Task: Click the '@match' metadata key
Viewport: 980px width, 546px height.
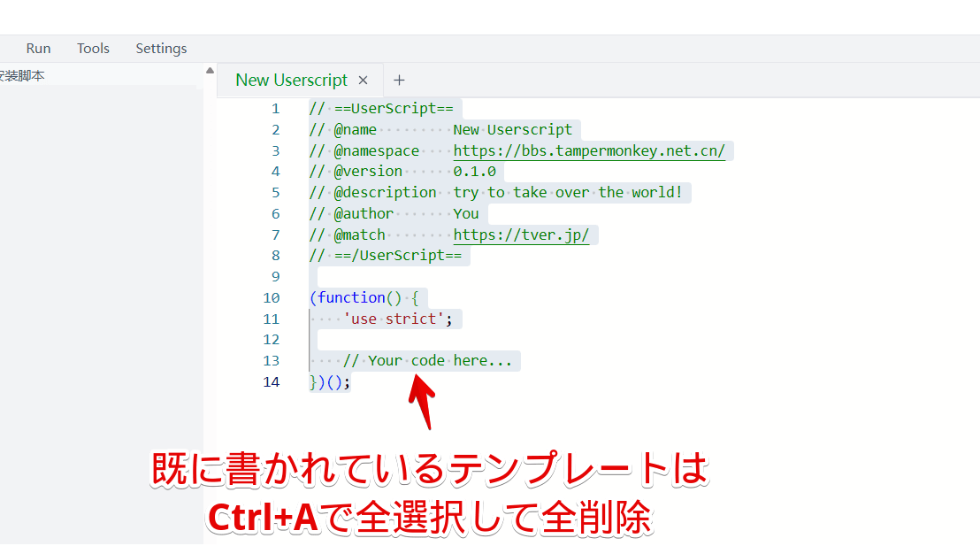Action: pyautogui.click(x=359, y=235)
